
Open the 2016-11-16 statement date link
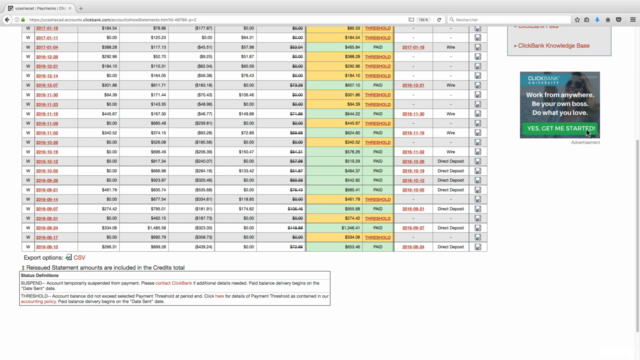47,114
